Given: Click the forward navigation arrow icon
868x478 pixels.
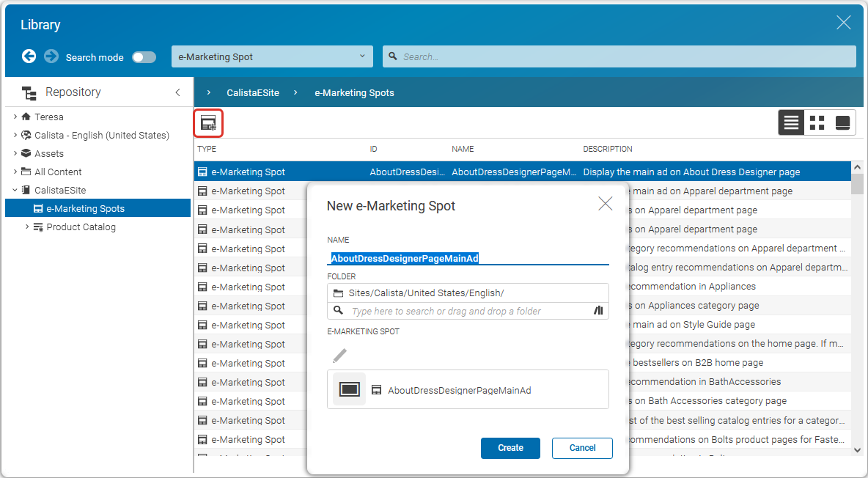Looking at the screenshot, I should pos(50,56).
